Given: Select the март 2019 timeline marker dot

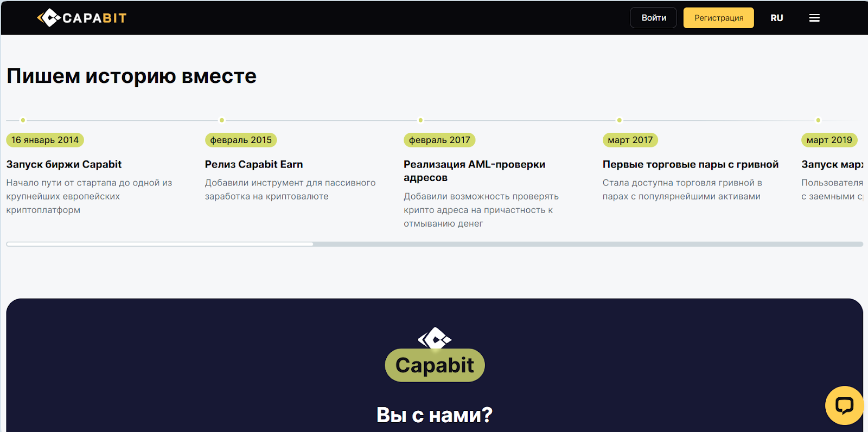Looking at the screenshot, I should click(818, 120).
